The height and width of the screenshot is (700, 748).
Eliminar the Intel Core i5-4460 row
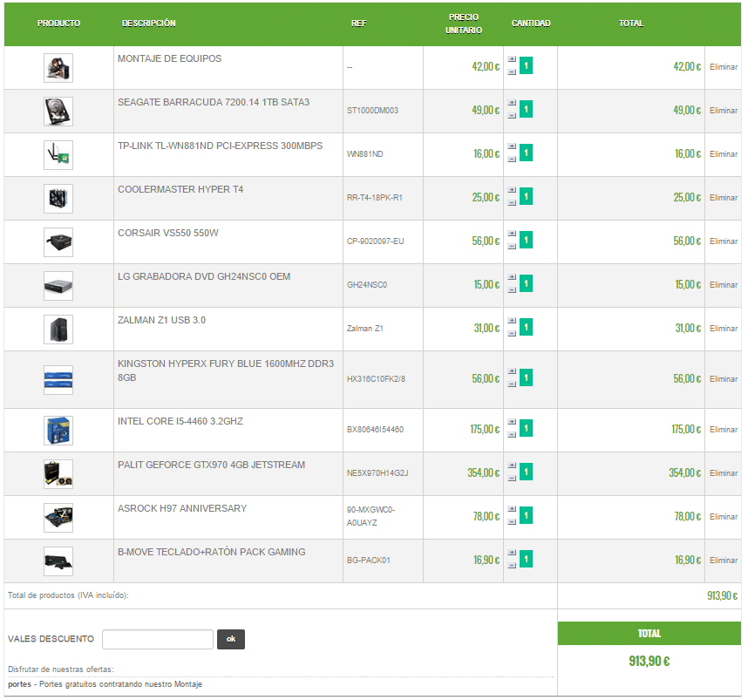724,430
